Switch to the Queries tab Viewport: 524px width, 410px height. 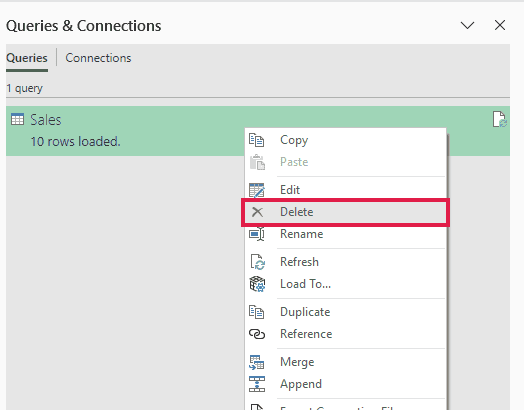(27, 58)
